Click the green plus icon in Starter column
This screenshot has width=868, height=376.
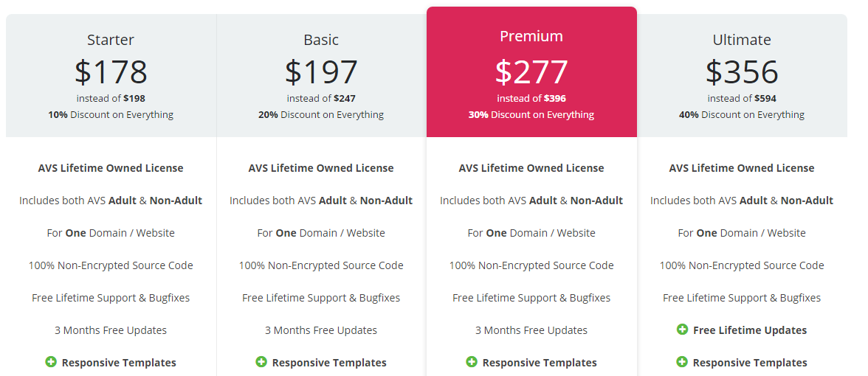tap(51, 362)
